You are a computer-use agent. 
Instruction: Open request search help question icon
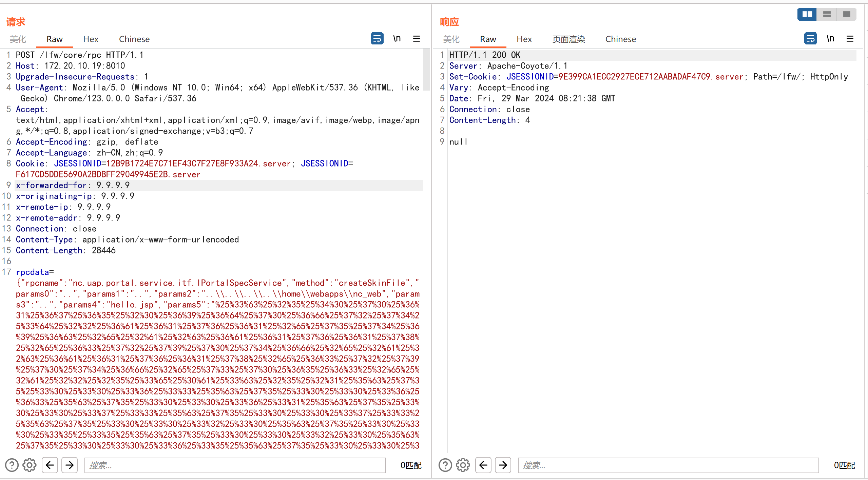coord(12,465)
